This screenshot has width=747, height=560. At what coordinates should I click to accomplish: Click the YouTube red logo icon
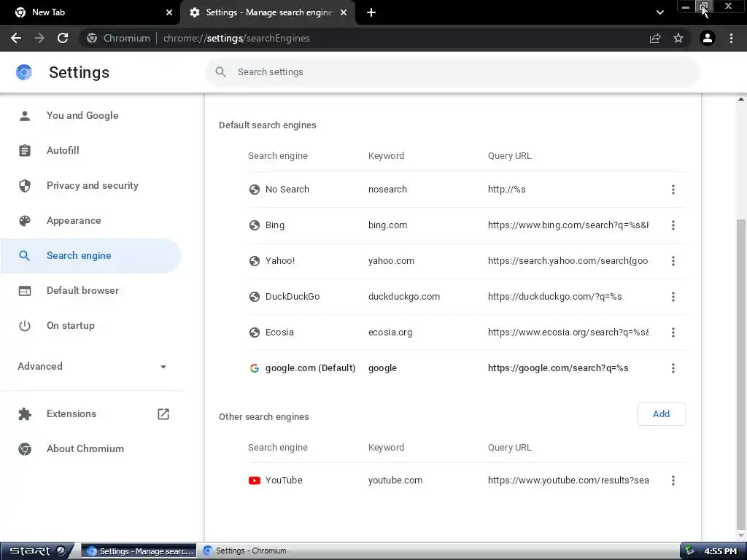255,481
